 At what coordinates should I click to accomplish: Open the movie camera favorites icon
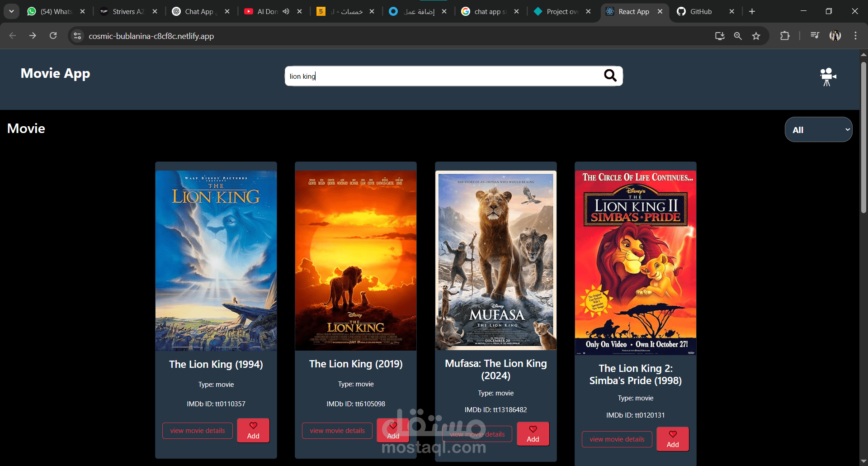click(x=828, y=77)
